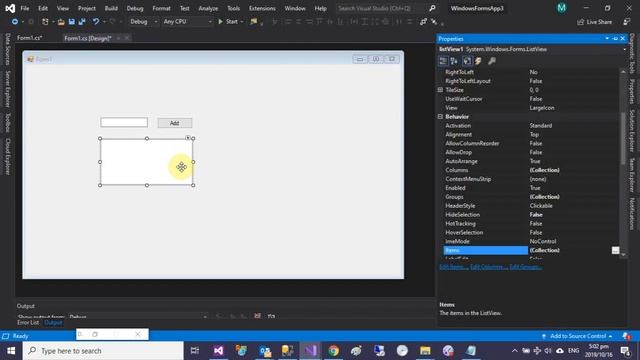Click the Categorized view icon in Properties
Screen dimensions: 640x360
[x=443, y=61]
